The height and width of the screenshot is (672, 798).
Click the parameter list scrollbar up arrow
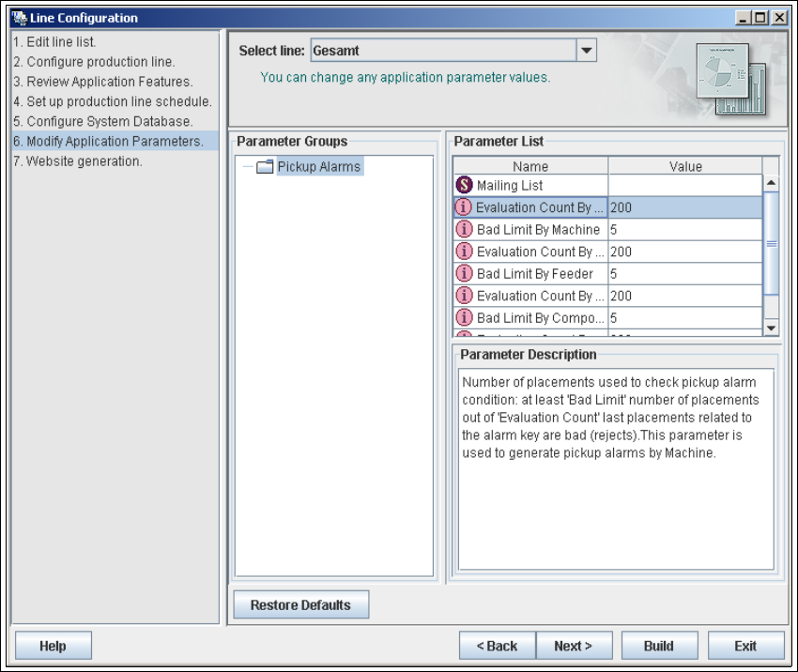pos(771,183)
